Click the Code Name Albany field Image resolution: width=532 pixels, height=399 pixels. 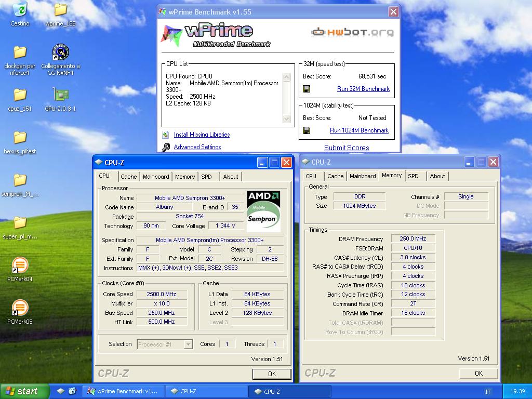tap(164, 207)
